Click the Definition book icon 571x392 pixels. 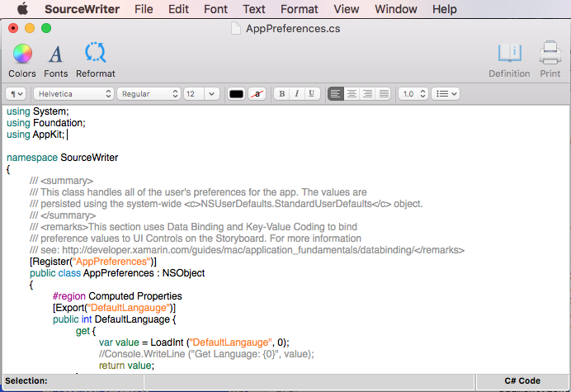[510, 53]
